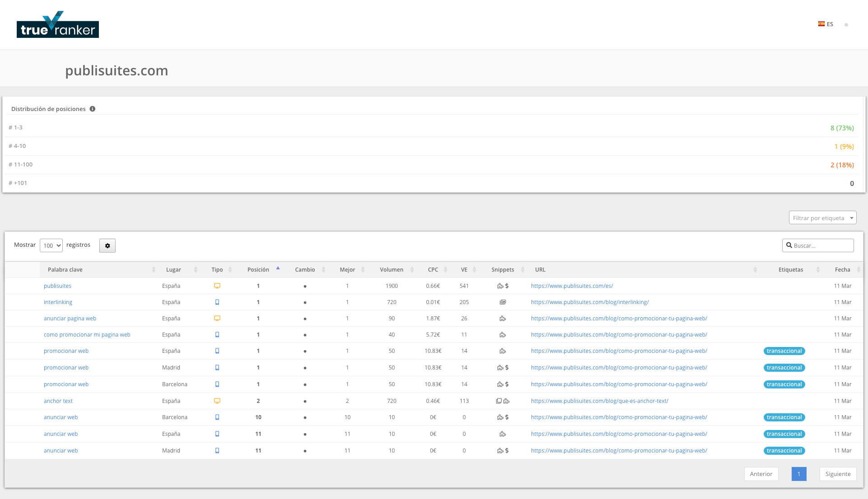Viewport: 868px width, 499px height.
Task: Click the magnifier icon in search box
Action: click(x=789, y=245)
